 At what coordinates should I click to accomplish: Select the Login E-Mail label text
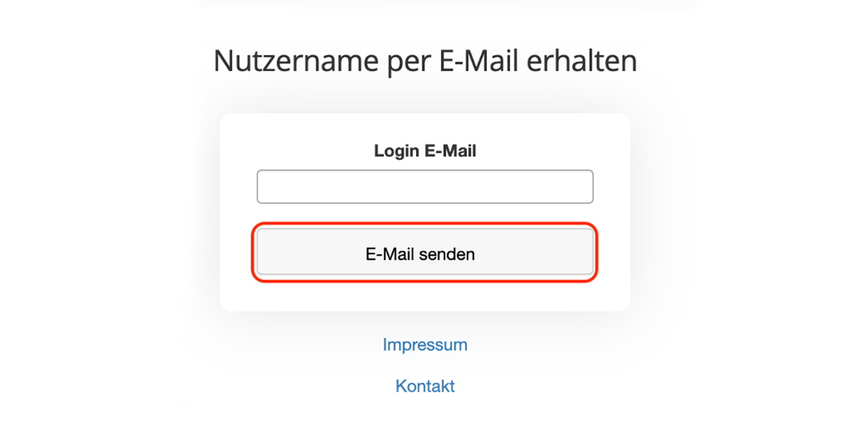[425, 151]
